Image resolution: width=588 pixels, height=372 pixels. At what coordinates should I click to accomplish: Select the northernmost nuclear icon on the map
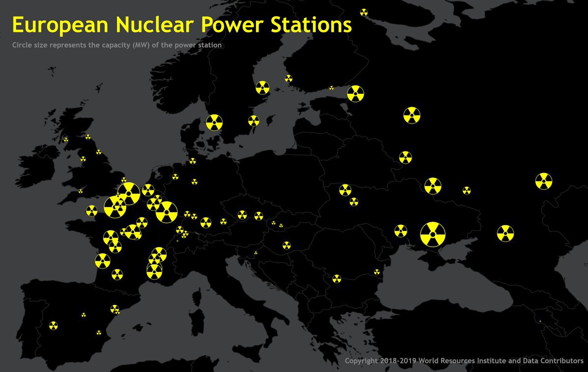(x=363, y=12)
